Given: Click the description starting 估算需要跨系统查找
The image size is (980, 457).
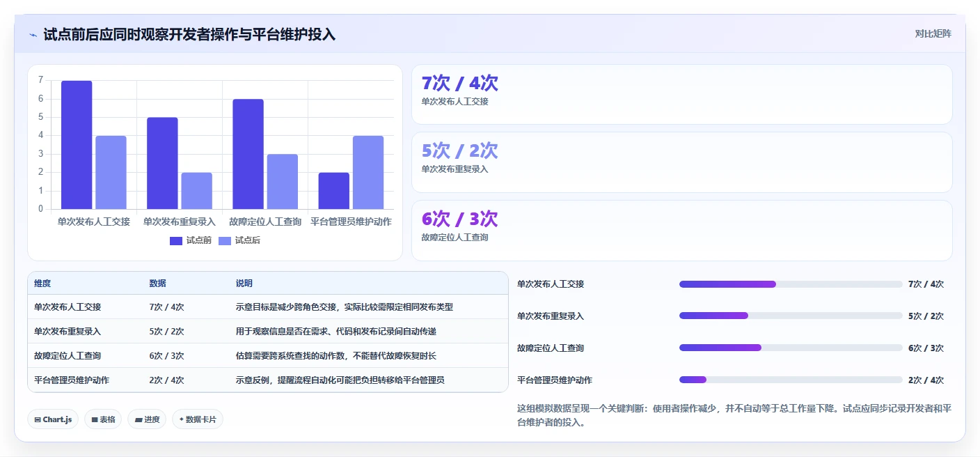Looking at the screenshot, I should pos(336,356).
